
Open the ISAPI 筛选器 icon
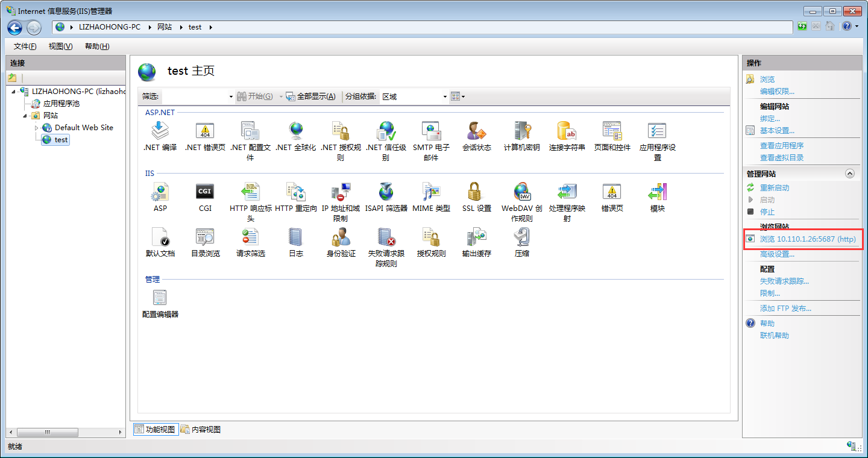coord(386,192)
